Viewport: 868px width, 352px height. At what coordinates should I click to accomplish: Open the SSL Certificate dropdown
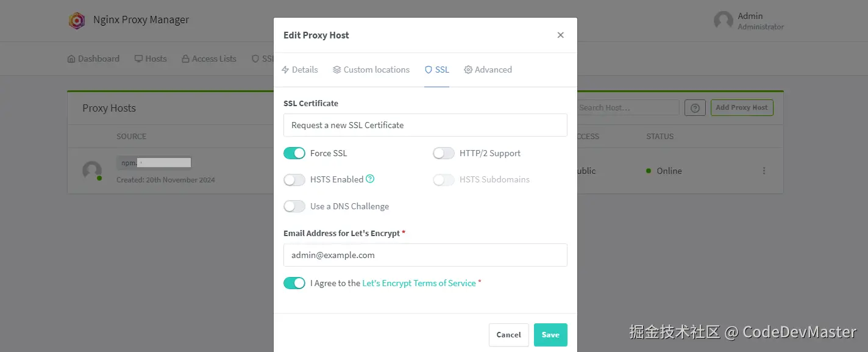pos(425,125)
